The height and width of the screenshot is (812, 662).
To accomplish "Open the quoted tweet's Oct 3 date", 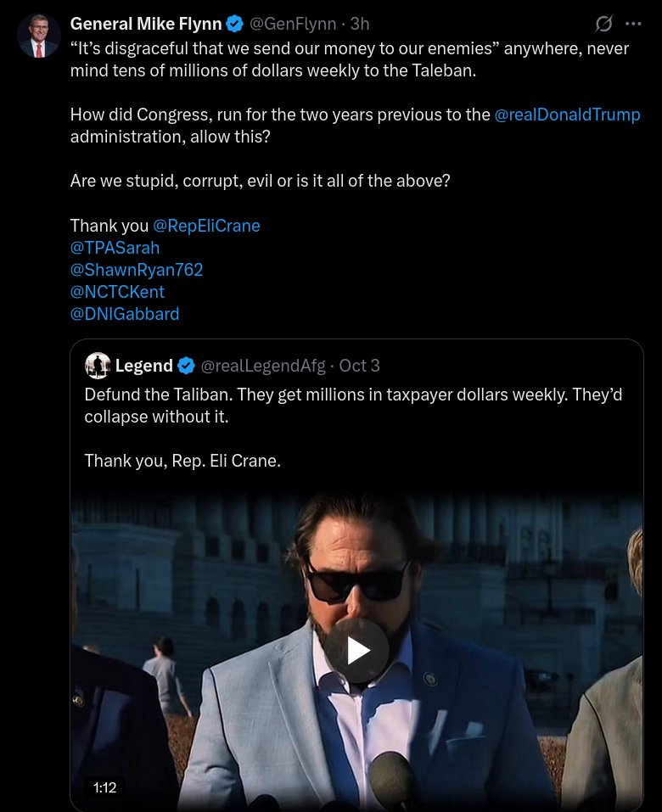I will click(x=360, y=366).
